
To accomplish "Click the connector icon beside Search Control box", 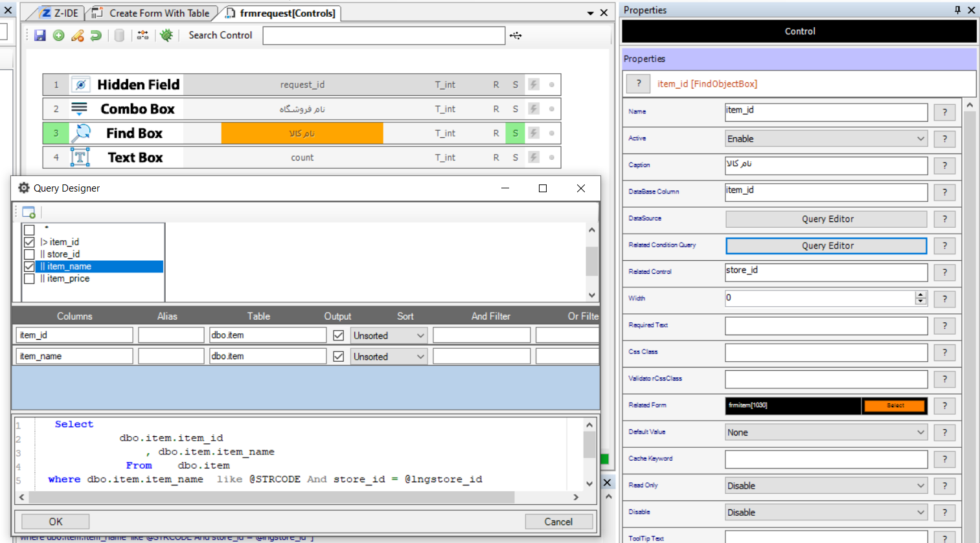I will (516, 36).
